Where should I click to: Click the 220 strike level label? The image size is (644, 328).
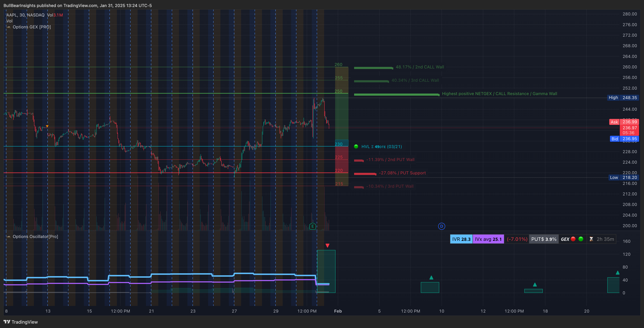point(339,170)
